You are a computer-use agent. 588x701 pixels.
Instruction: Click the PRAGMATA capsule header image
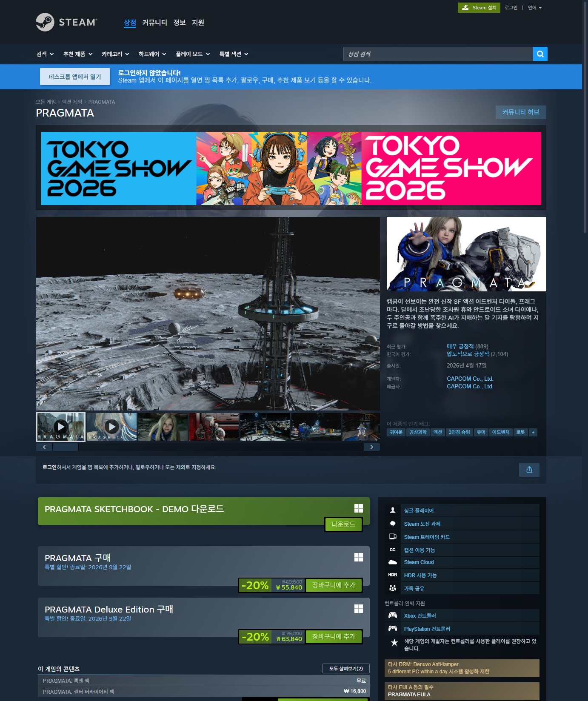[x=466, y=254]
